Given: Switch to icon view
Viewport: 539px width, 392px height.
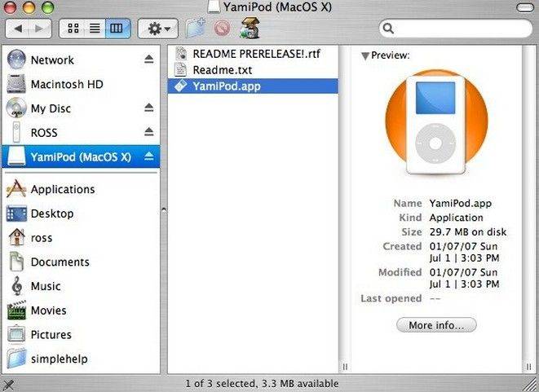Looking at the screenshot, I should tap(73, 29).
